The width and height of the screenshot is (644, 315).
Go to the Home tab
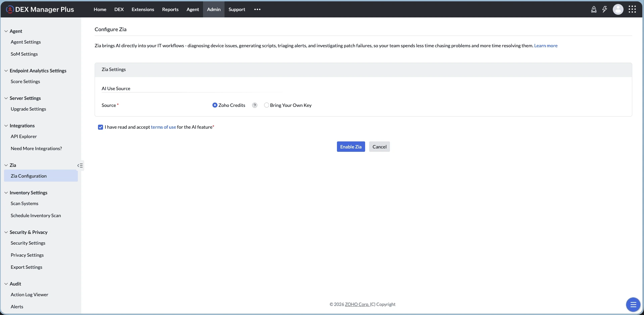click(x=100, y=9)
